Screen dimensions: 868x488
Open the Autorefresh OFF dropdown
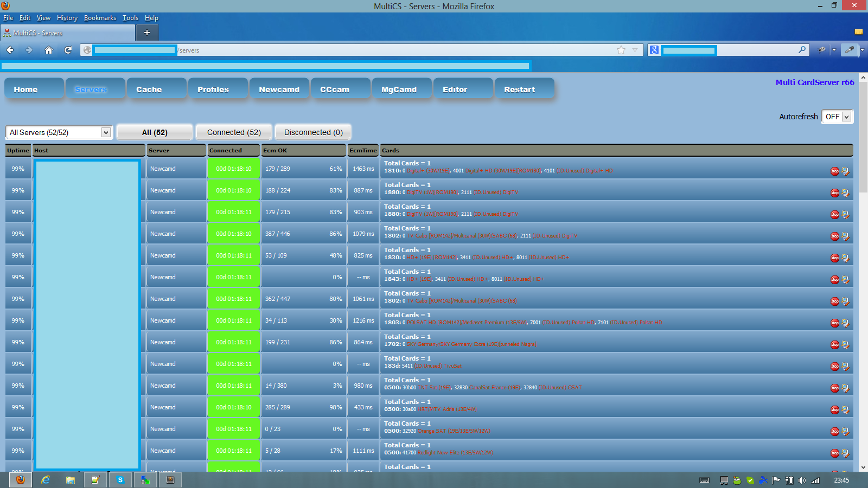837,116
